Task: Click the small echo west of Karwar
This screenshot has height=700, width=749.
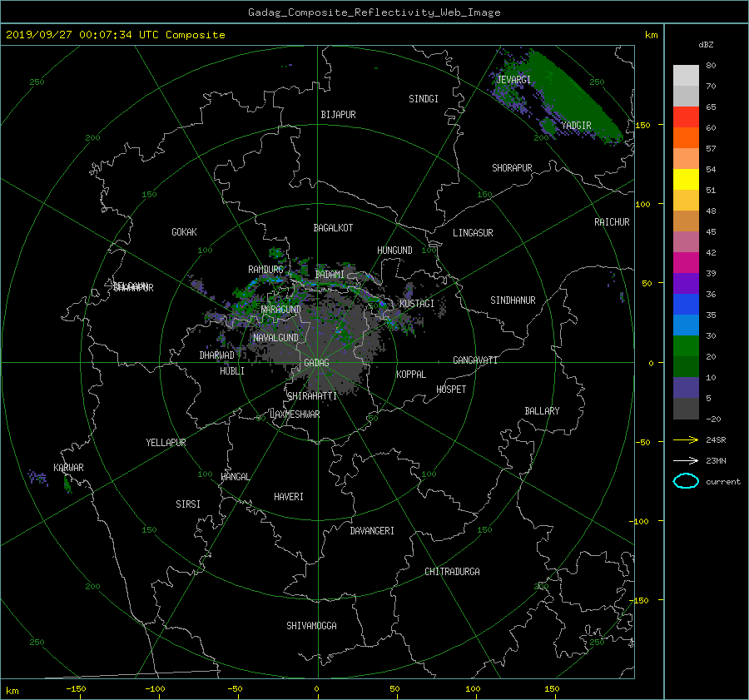Action: [x=38, y=477]
